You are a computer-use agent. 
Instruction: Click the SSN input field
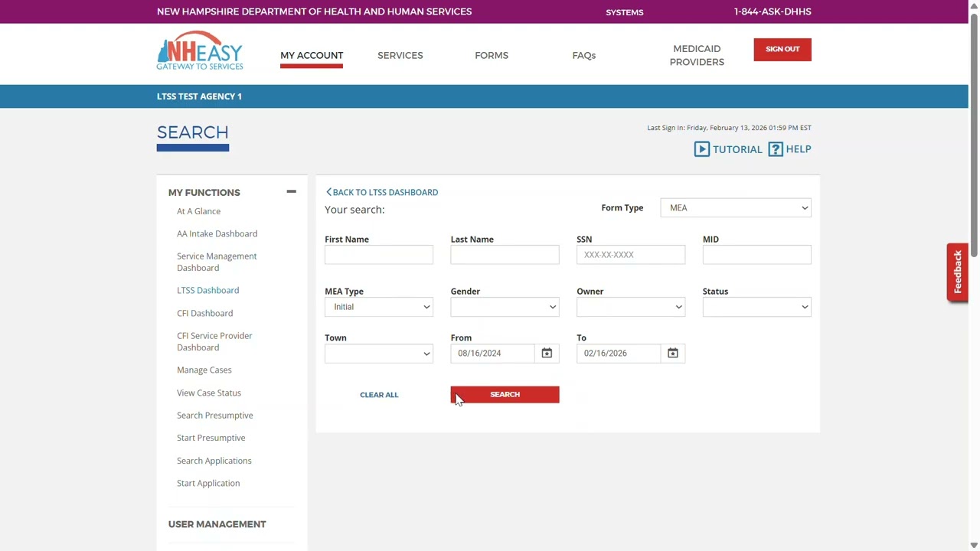coord(631,255)
